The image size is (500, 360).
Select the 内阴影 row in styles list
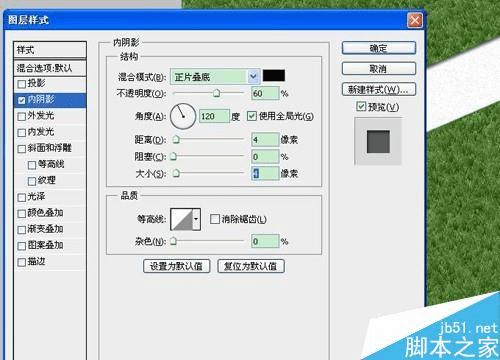tap(50, 100)
